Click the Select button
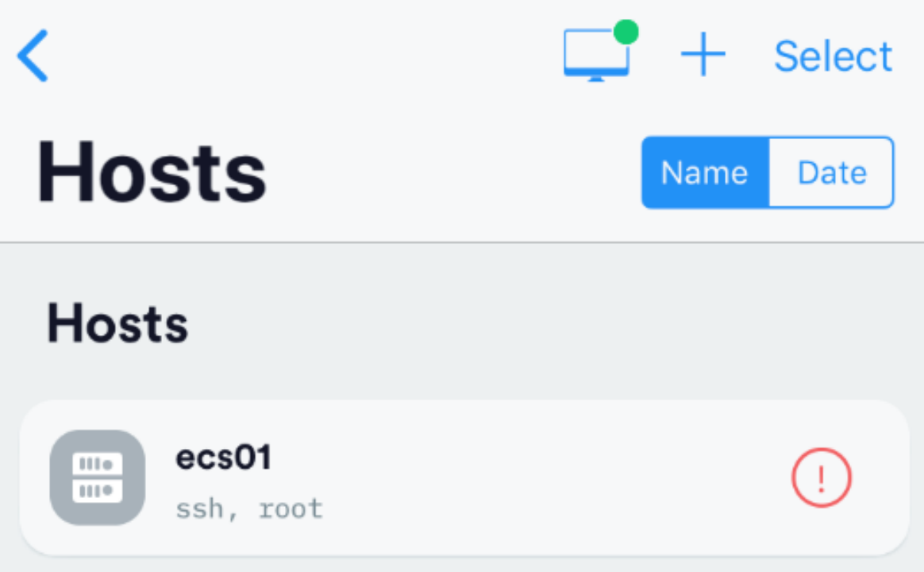924x572 pixels. [834, 56]
